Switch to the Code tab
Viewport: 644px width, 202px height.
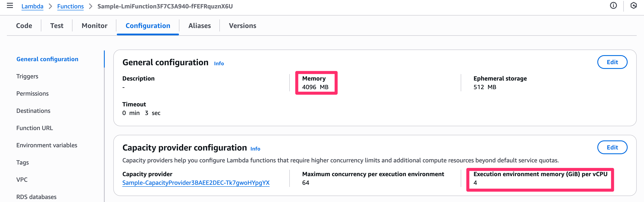24,26
